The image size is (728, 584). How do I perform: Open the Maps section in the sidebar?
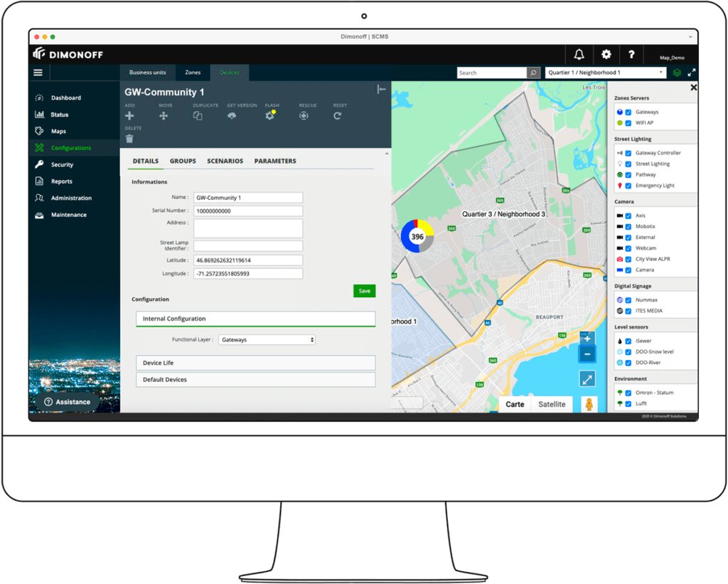click(60, 131)
